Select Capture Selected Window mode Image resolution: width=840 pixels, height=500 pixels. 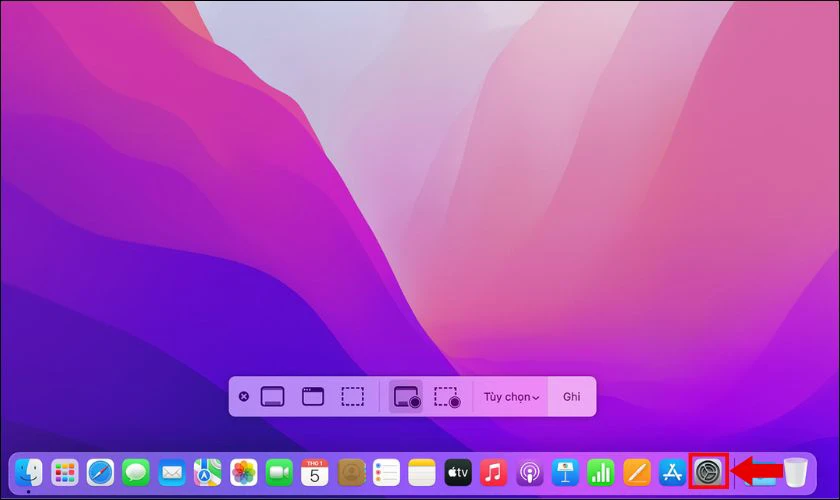pyautogui.click(x=313, y=397)
